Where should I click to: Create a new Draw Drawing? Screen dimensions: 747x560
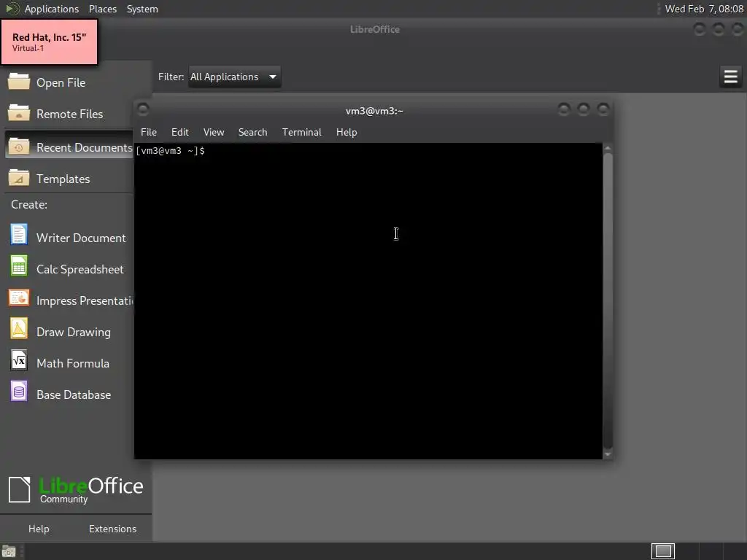(x=74, y=332)
